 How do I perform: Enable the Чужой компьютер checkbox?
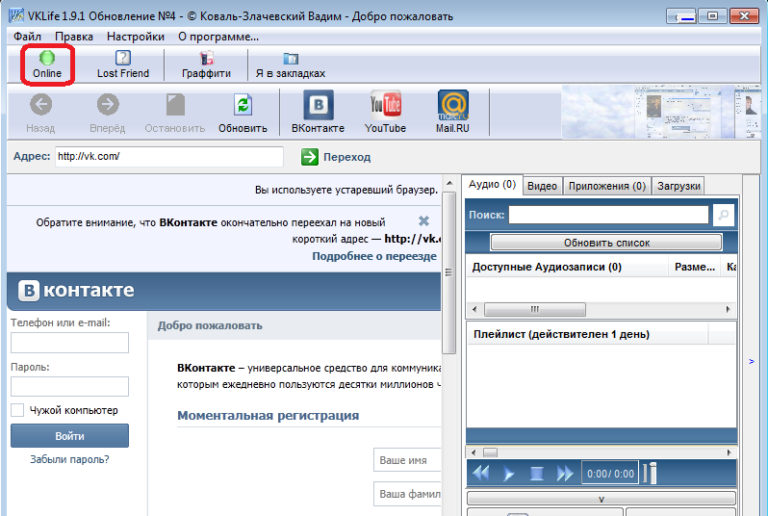[x=17, y=410]
